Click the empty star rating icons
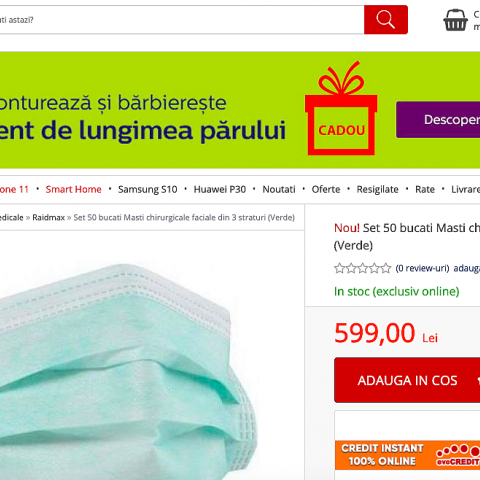Viewport: 480px width, 480px height. coord(362,268)
